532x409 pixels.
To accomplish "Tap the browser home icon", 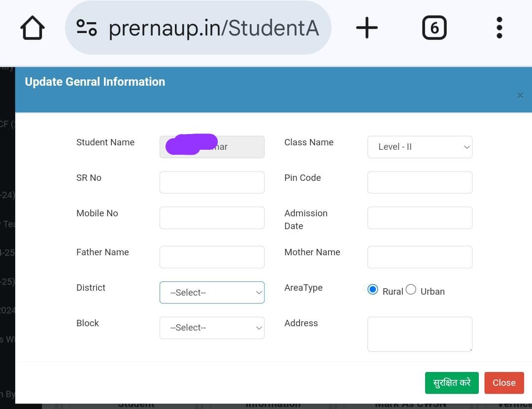I will click(x=32, y=28).
